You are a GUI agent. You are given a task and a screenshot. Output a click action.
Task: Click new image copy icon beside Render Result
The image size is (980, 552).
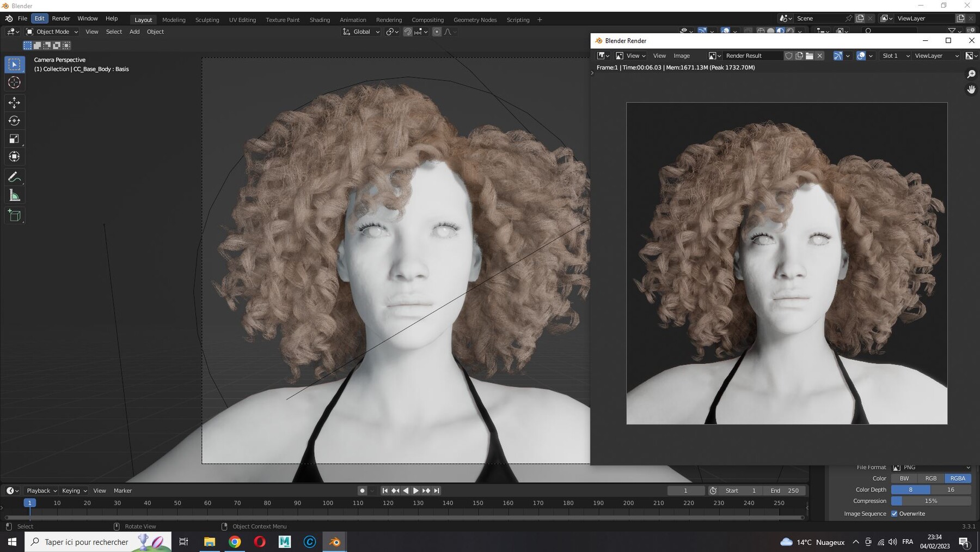(799, 56)
